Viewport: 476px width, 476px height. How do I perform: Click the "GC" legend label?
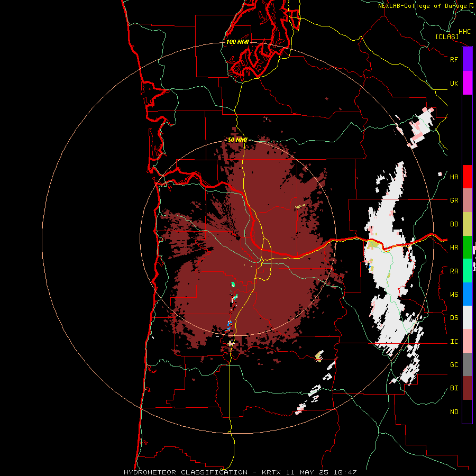454,364
